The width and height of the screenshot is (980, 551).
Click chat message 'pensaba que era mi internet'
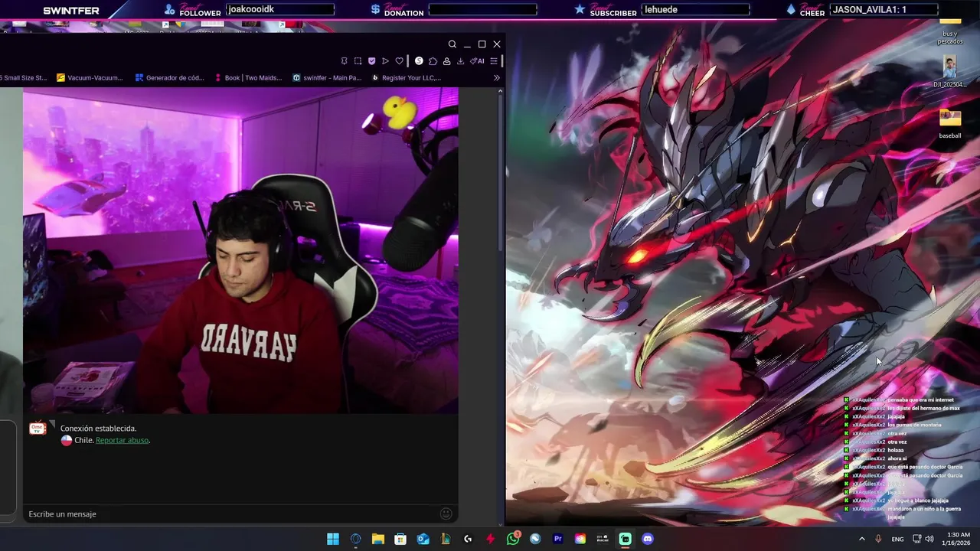pyautogui.click(x=920, y=399)
